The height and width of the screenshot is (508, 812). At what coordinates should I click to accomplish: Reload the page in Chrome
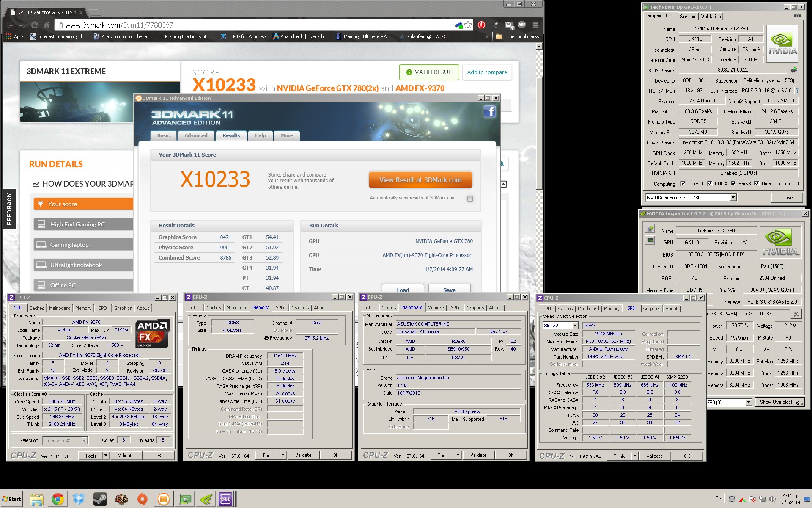[35, 25]
